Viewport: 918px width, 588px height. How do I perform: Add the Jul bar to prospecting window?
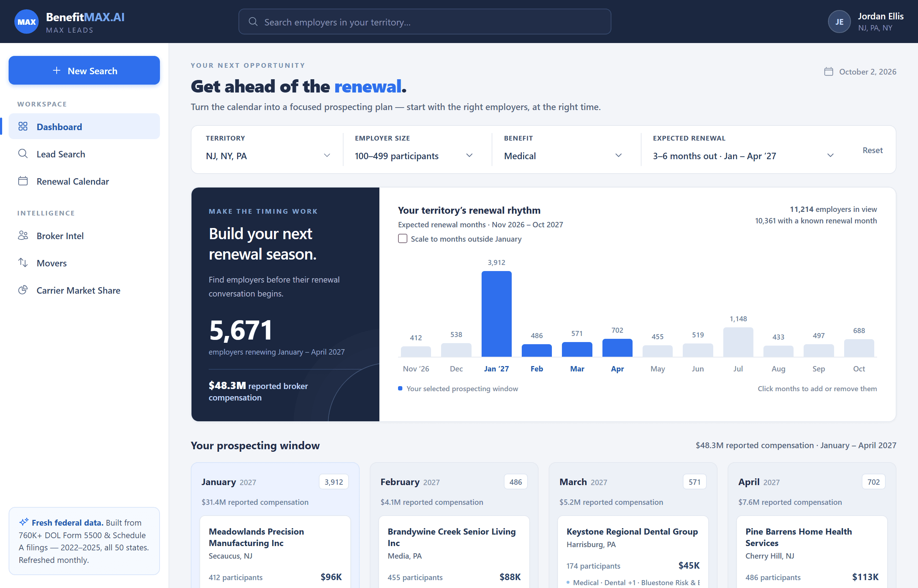coord(738,342)
